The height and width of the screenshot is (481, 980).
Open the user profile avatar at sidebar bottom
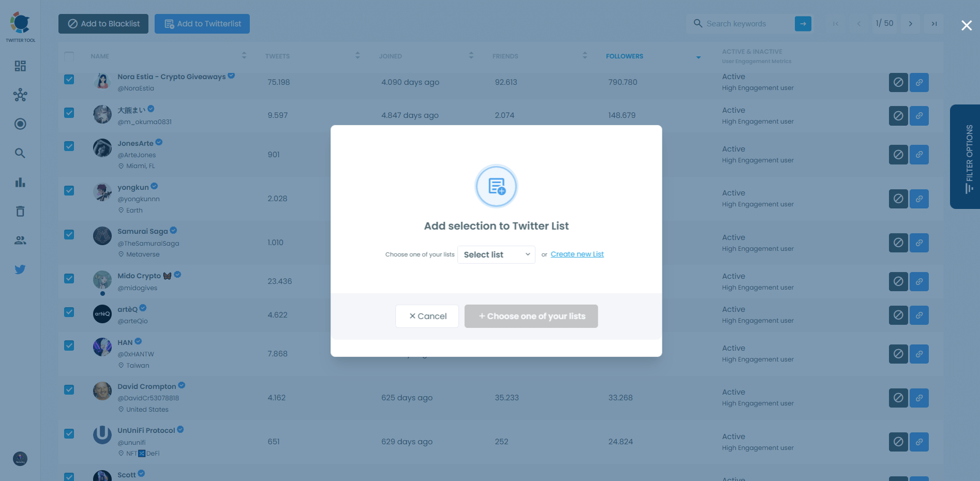coord(20,459)
